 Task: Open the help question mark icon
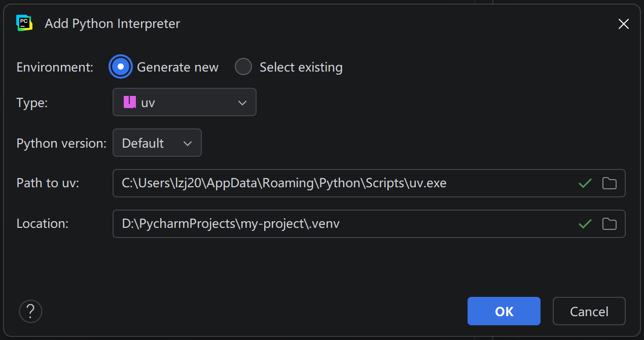click(30, 311)
